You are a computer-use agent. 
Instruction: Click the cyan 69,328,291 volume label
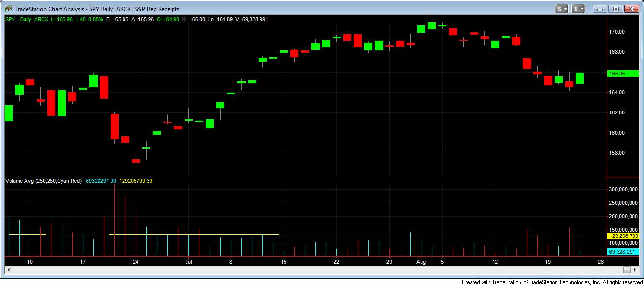click(623, 252)
